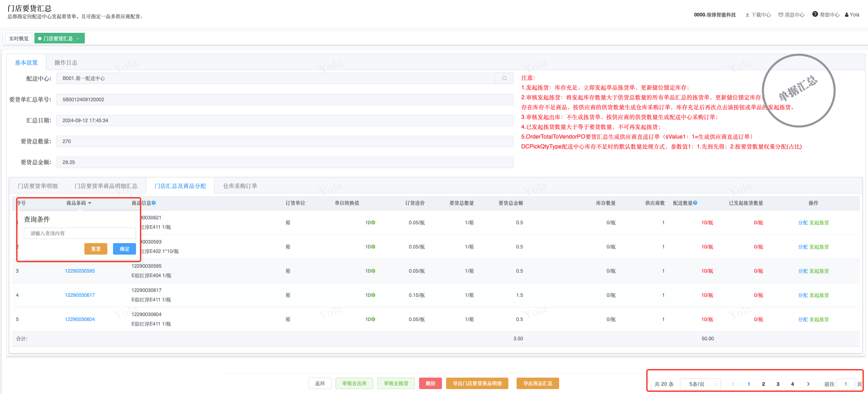Click help icon beside 商品信息 header
Screen dimensions: 868x394
tap(154, 203)
